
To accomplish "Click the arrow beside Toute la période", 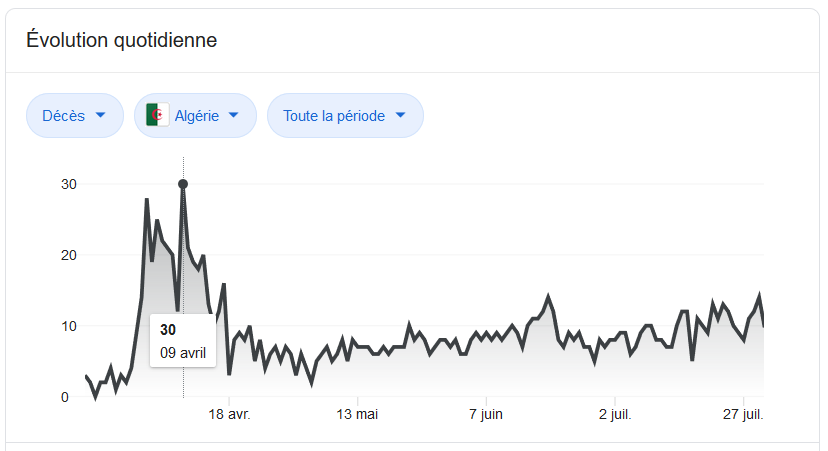I will point(401,115).
